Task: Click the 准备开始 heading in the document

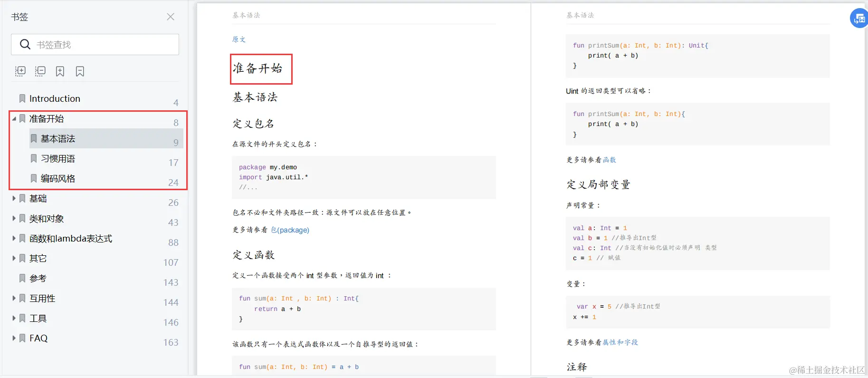Action: click(258, 68)
